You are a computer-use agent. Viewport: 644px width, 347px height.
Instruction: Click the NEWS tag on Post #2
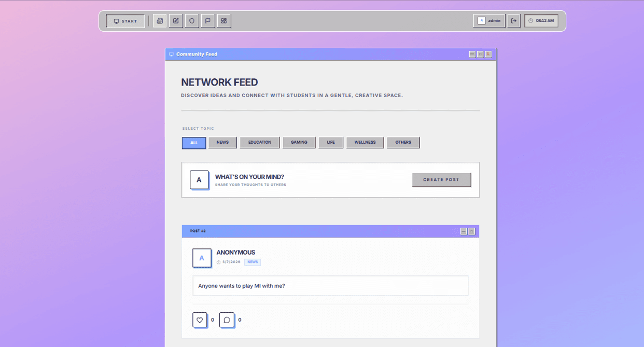(253, 262)
